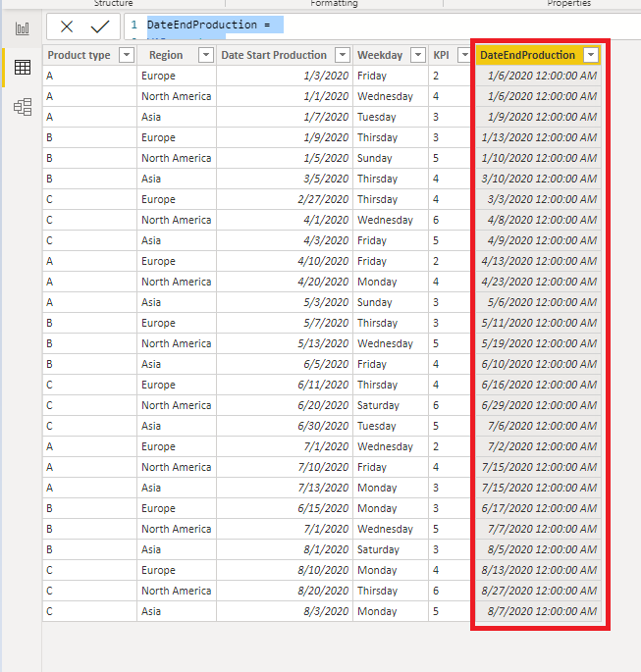Image resolution: width=641 pixels, height=672 pixels.
Task: Select Product type B in the 6/15/2020 row
Action: click(x=89, y=508)
